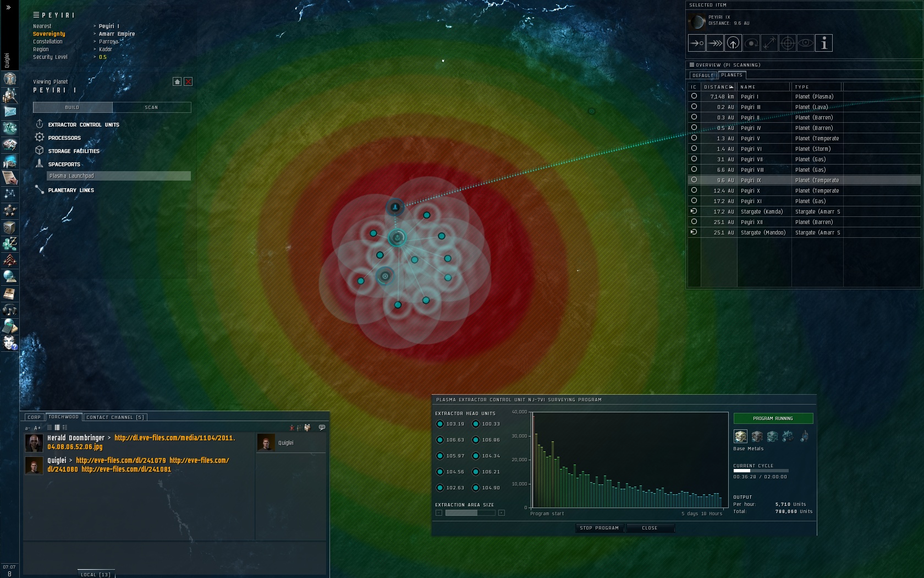Select the Stargate (Kamda) overview row

[804, 211]
